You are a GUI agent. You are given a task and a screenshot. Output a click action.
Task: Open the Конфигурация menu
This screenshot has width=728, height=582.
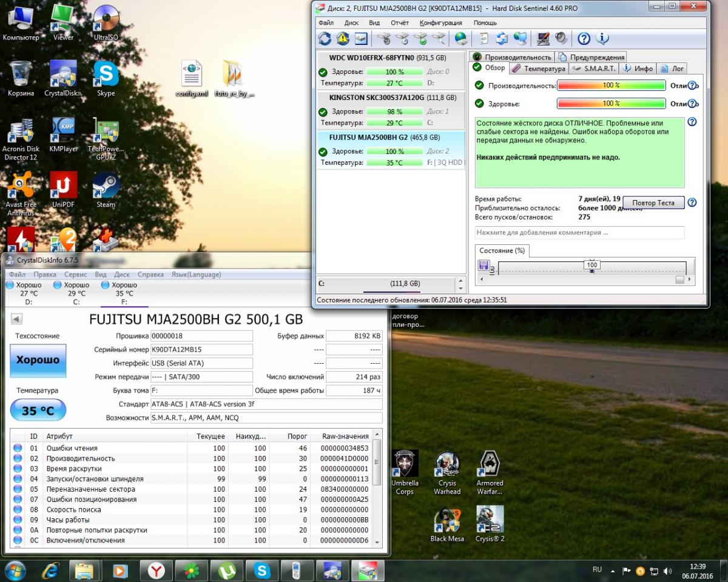(440, 23)
